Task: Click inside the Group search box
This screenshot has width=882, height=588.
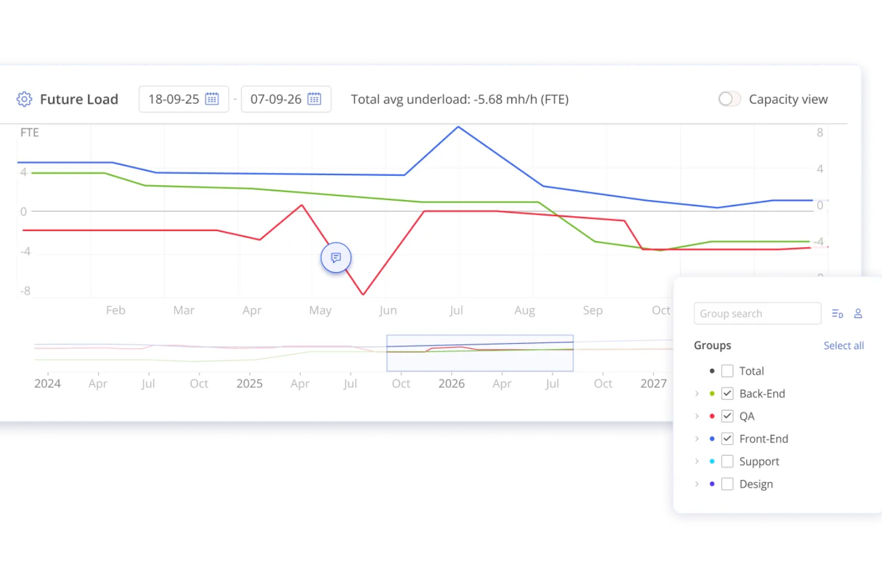Action: 757,313
